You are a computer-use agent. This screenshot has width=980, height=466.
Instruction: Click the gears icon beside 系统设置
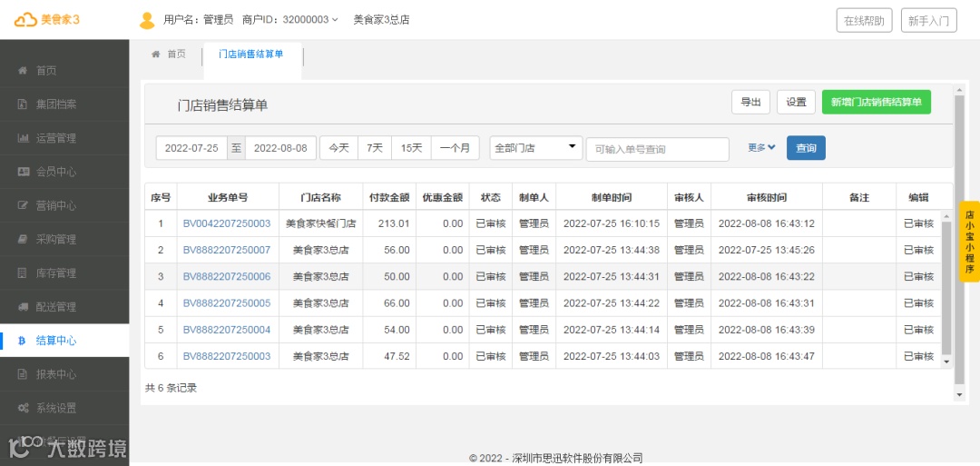(23, 409)
